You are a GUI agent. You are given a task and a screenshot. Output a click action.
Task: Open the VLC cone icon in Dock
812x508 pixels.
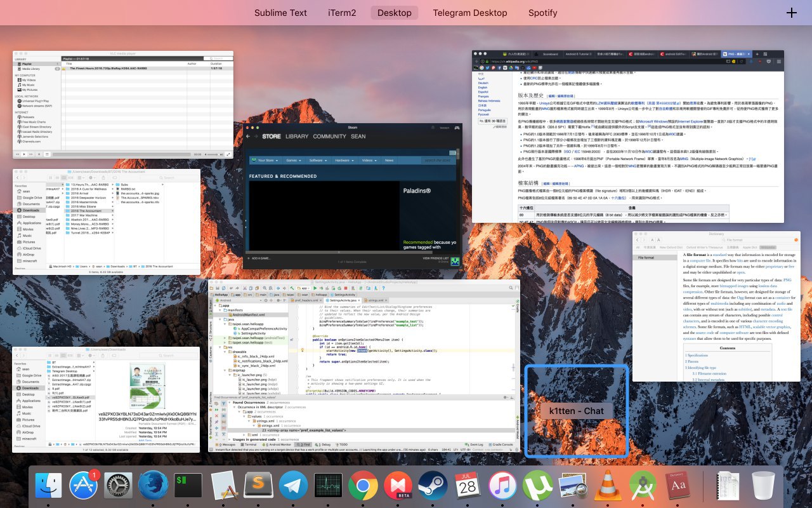(x=608, y=486)
